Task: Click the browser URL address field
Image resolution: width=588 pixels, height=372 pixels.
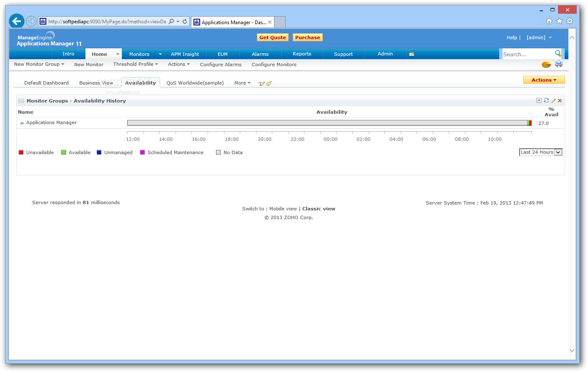Action: pyautogui.click(x=107, y=22)
